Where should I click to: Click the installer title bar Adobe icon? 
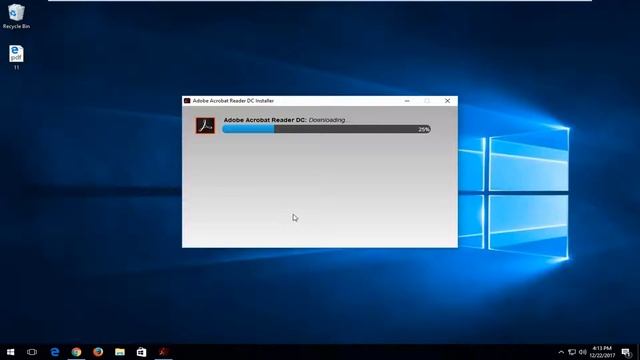pos(187,100)
